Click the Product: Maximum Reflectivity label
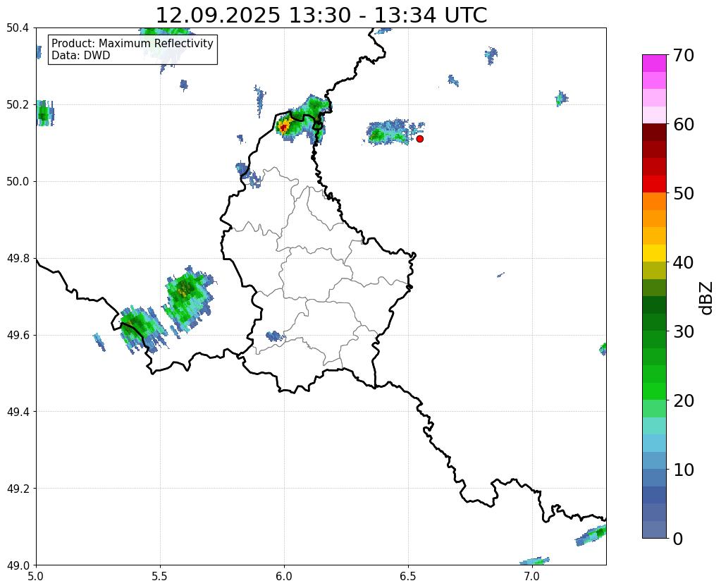The width and height of the screenshot is (721, 588). (x=133, y=43)
